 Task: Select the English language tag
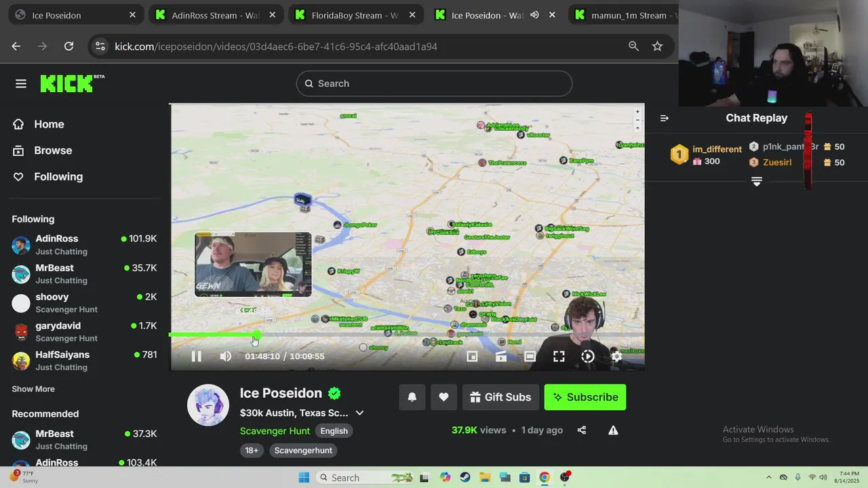[x=334, y=431]
